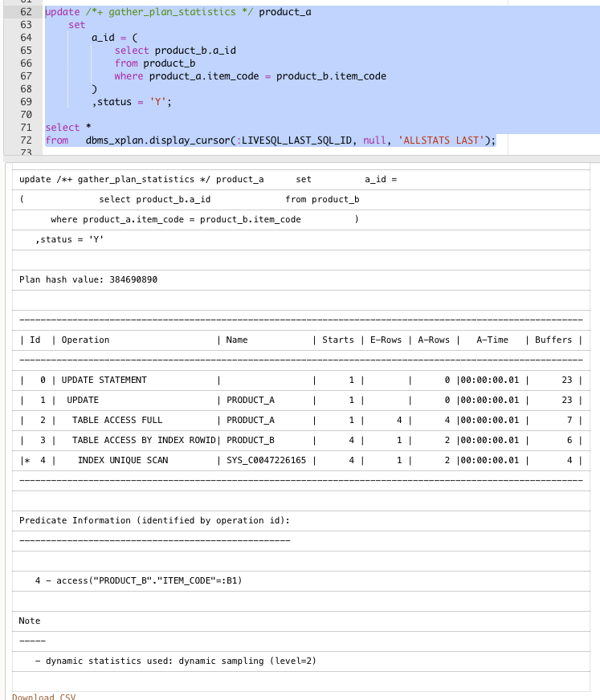Screen dimensions: 600x700
Task: Click 'select product_b.a_id' in editor line 65
Action: click(175, 51)
